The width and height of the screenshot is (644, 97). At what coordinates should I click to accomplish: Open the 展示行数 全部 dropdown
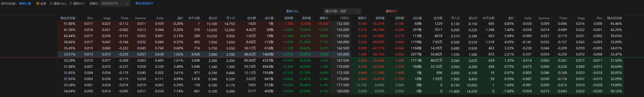(x=342, y=11)
